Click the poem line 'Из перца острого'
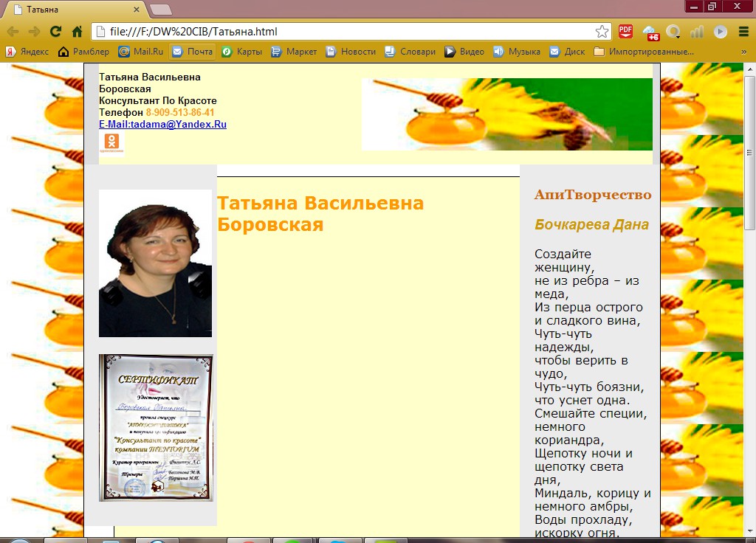756x543 pixels. pyautogui.click(x=588, y=308)
